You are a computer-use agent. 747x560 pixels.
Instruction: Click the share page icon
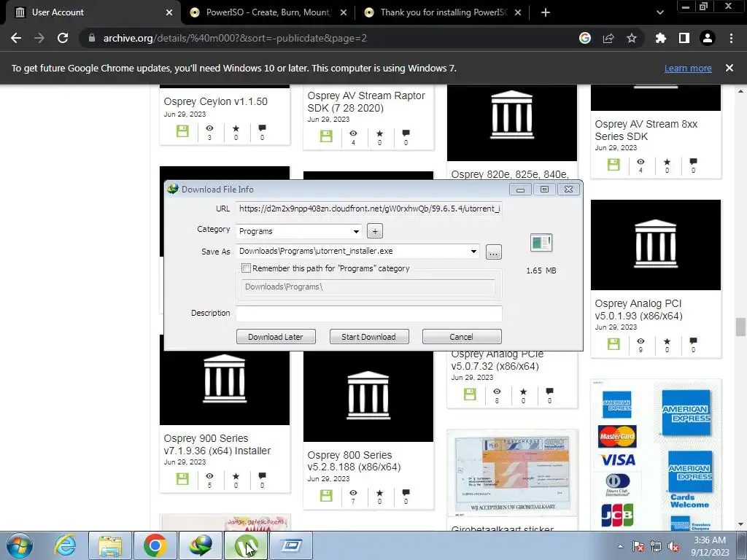point(608,38)
